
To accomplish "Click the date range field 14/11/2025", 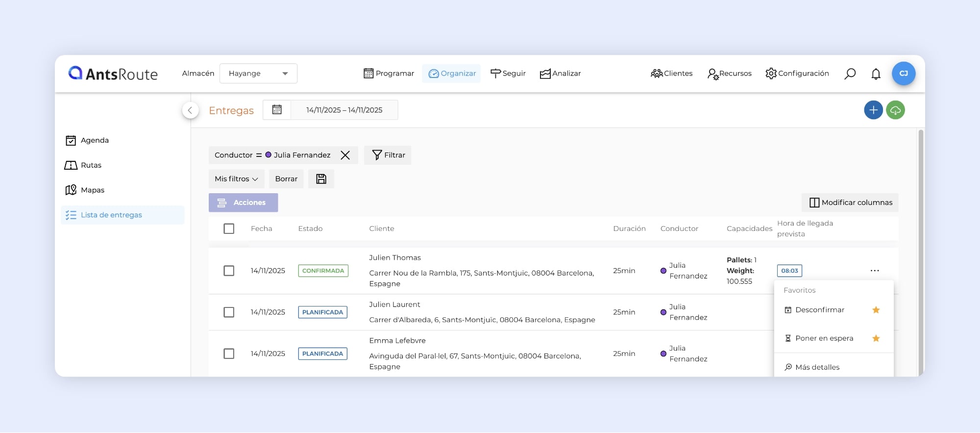I will [344, 110].
